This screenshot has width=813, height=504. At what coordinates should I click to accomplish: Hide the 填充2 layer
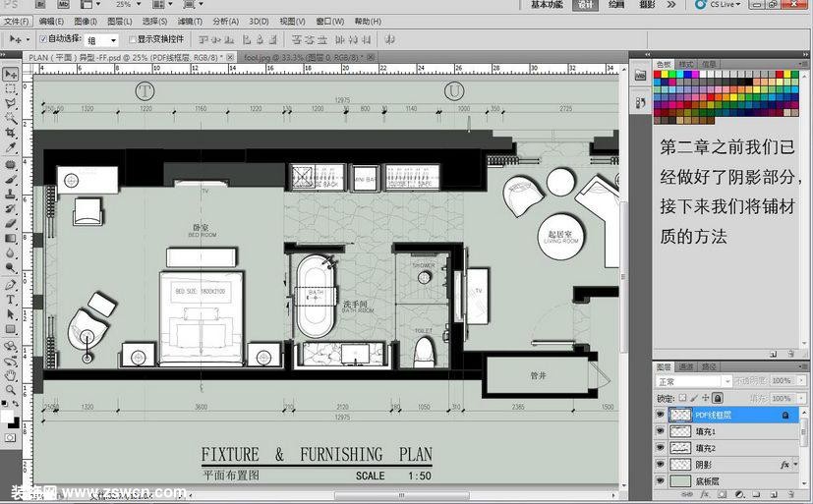pyautogui.click(x=660, y=448)
